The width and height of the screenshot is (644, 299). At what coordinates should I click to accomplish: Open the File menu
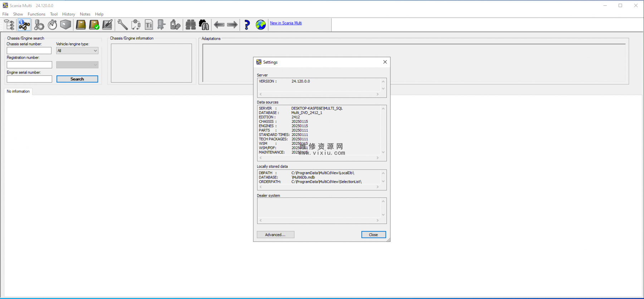tap(5, 14)
